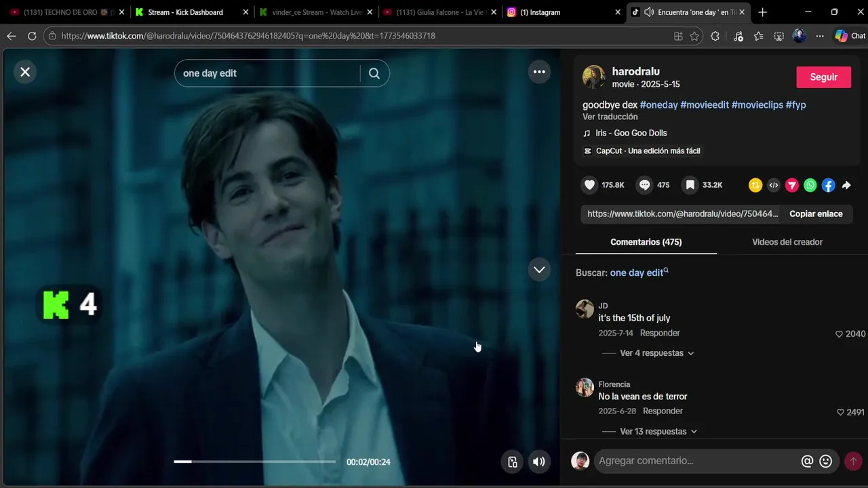Click Responder on JD's comment
This screenshot has height=488, width=868.
tap(660, 333)
